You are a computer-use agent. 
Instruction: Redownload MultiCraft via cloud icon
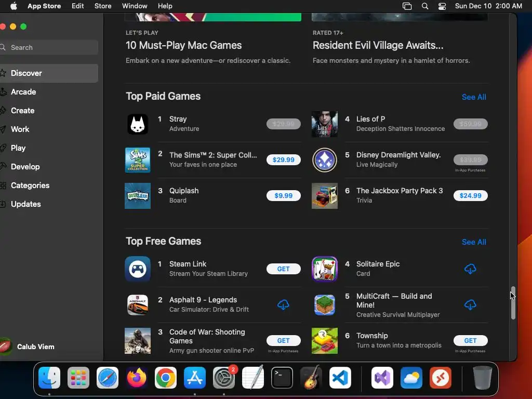tap(470, 304)
